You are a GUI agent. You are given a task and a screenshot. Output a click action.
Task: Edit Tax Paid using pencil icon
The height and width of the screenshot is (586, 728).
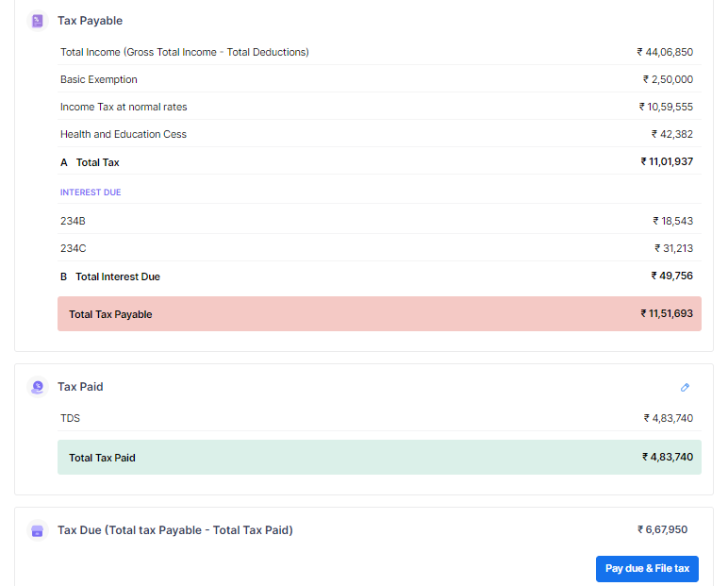(x=685, y=387)
